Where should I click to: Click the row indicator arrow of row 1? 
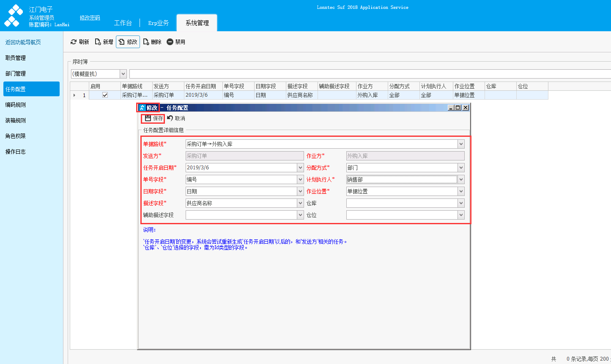coord(74,95)
